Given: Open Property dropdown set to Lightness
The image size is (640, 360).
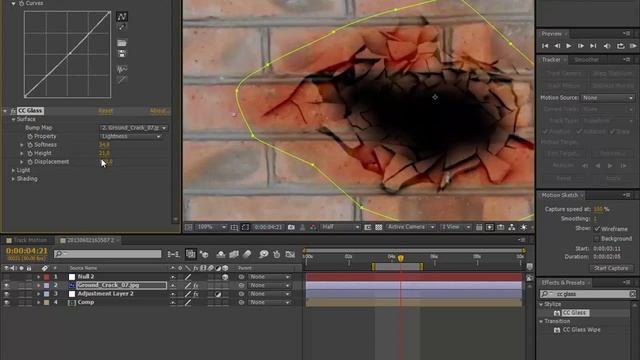Looking at the screenshot, I should [131, 136].
